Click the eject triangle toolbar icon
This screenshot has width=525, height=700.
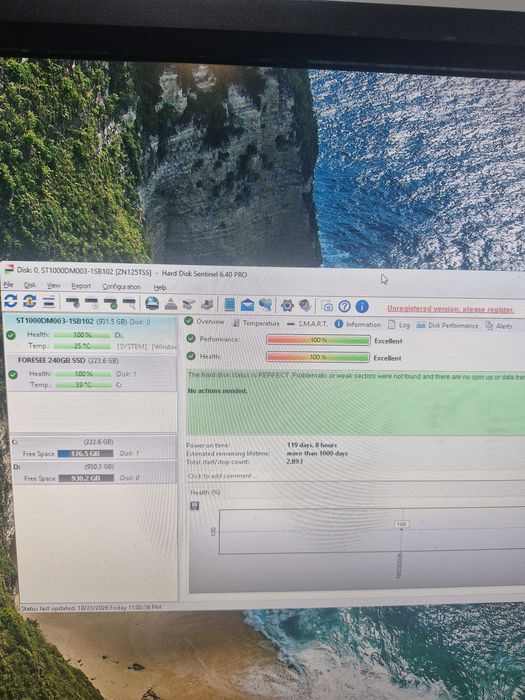[171, 304]
